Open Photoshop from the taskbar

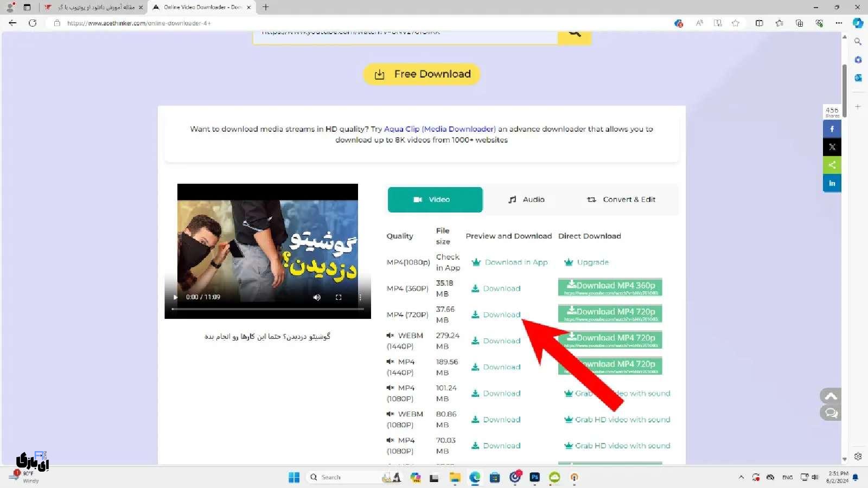[x=534, y=477]
